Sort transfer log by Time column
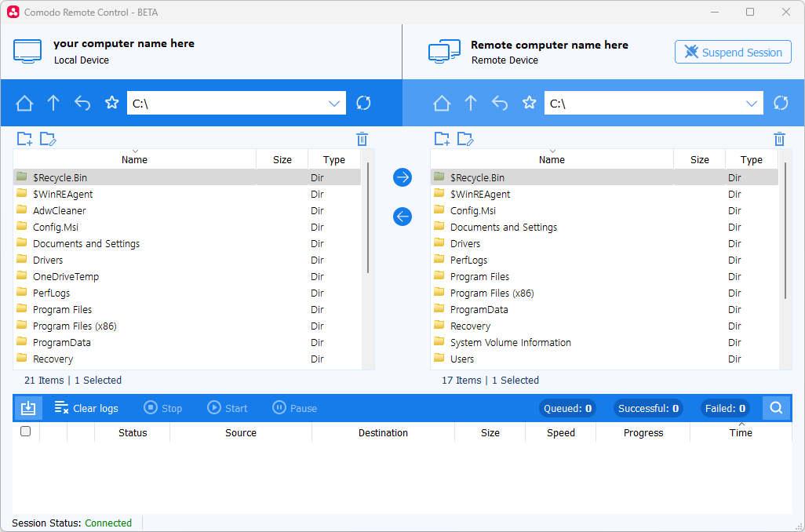The height and width of the screenshot is (532, 805). pyautogui.click(x=741, y=432)
